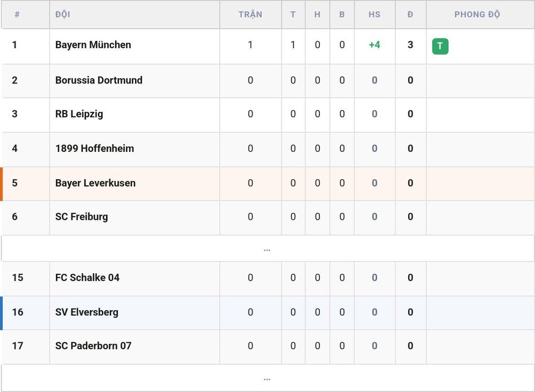The image size is (535, 392).
Task: Select the Bayer Leverkusen row
Action: [x=267, y=183]
